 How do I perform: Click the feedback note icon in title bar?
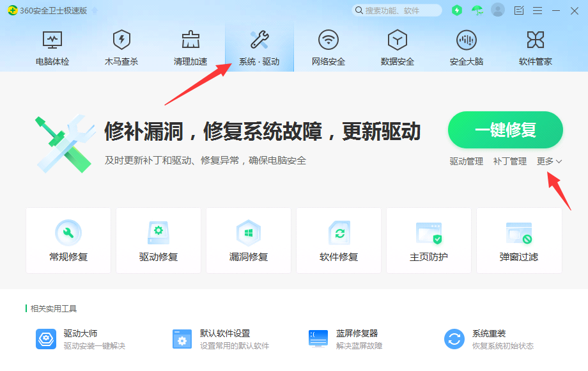coord(519,10)
